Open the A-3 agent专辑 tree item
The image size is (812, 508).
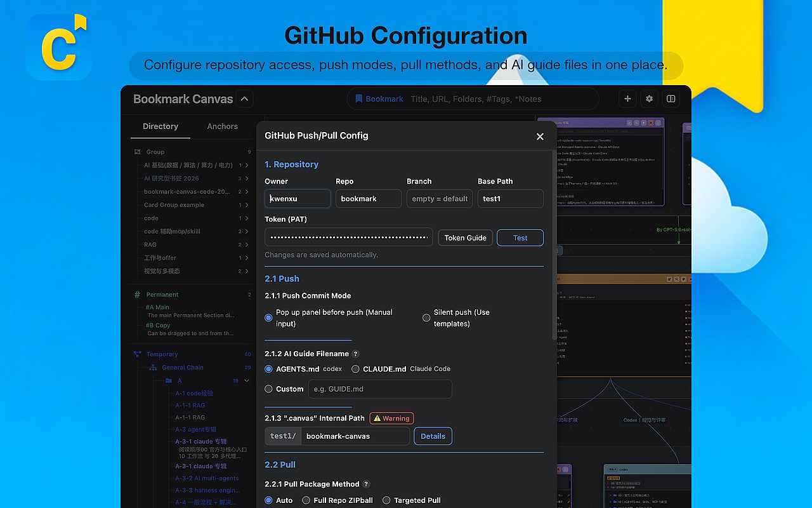pyautogui.click(x=197, y=430)
